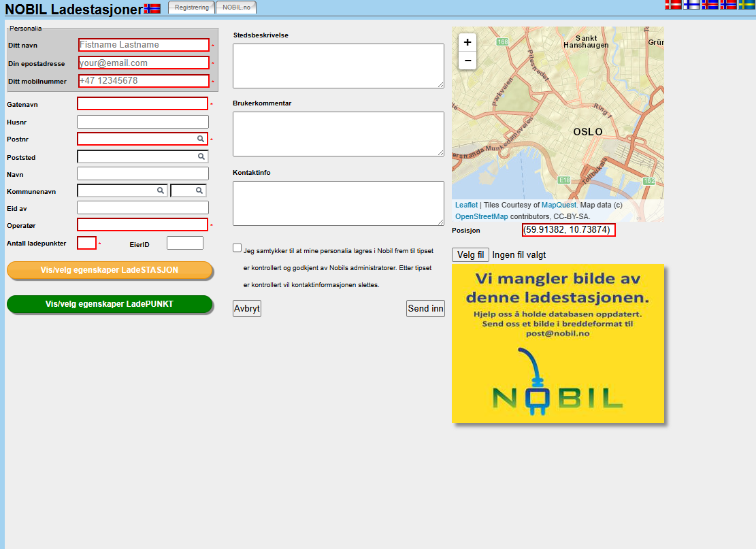Zoom out on the Oslo map
This screenshot has width=756, height=549.
click(467, 61)
